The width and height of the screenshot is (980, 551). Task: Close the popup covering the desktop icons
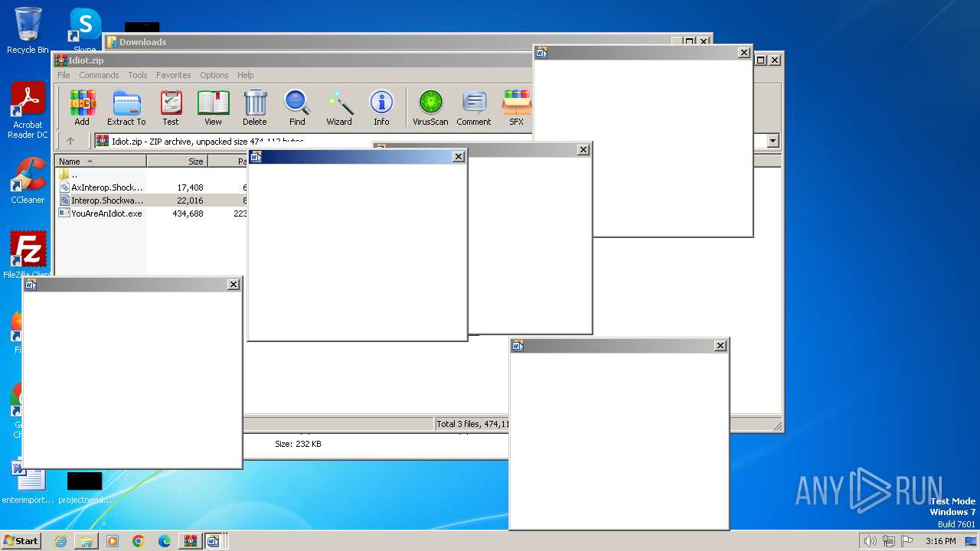234,285
